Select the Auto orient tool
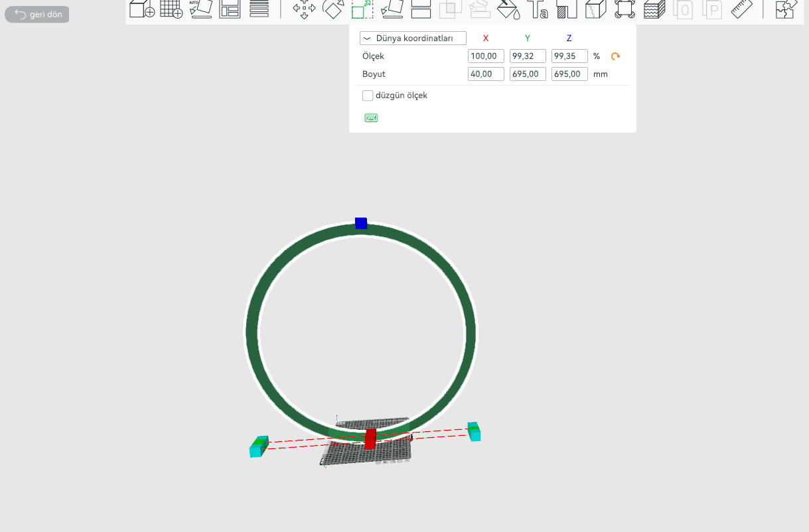 pyautogui.click(x=200, y=9)
